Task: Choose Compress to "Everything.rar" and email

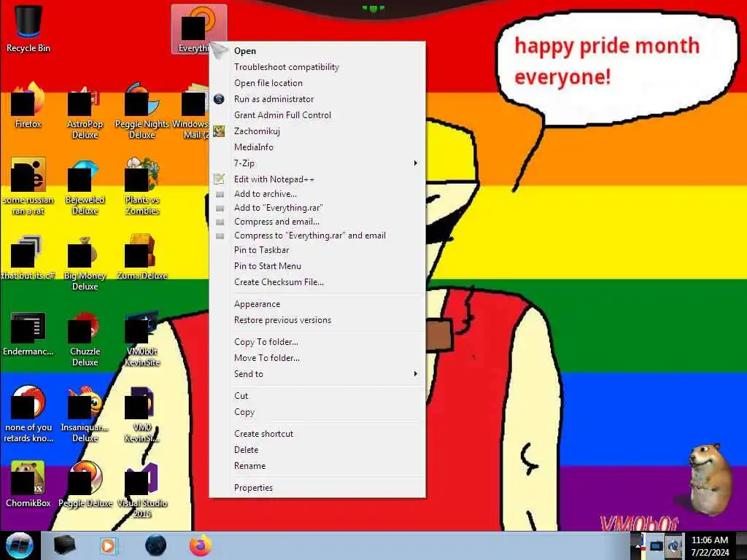Action: tap(317, 236)
